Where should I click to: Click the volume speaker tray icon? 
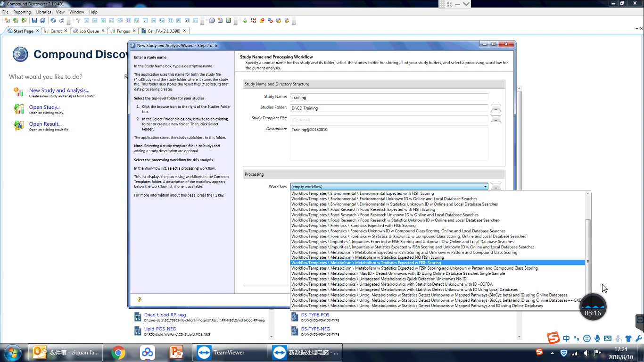coord(586,353)
